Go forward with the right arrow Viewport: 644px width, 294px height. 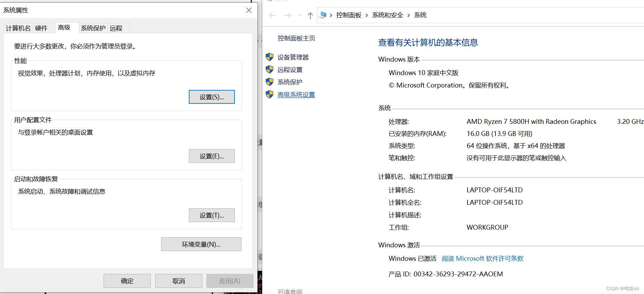point(288,15)
